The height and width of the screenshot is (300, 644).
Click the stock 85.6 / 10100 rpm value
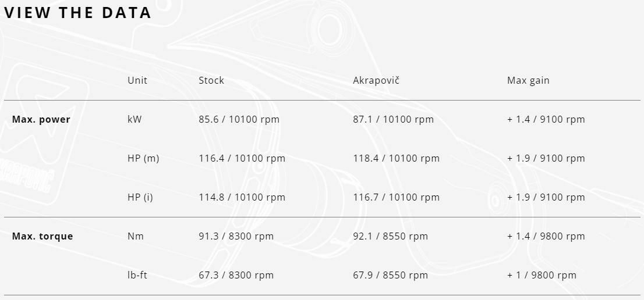[239, 119]
